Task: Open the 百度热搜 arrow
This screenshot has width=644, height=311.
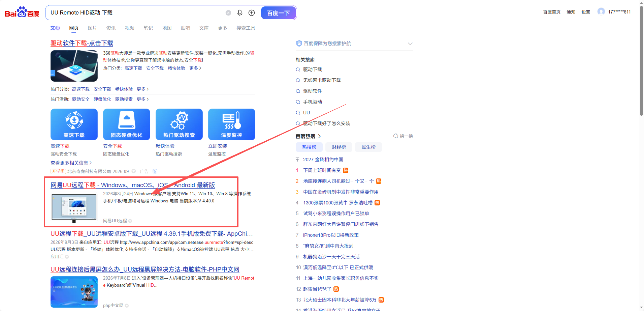Action: tap(319, 136)
